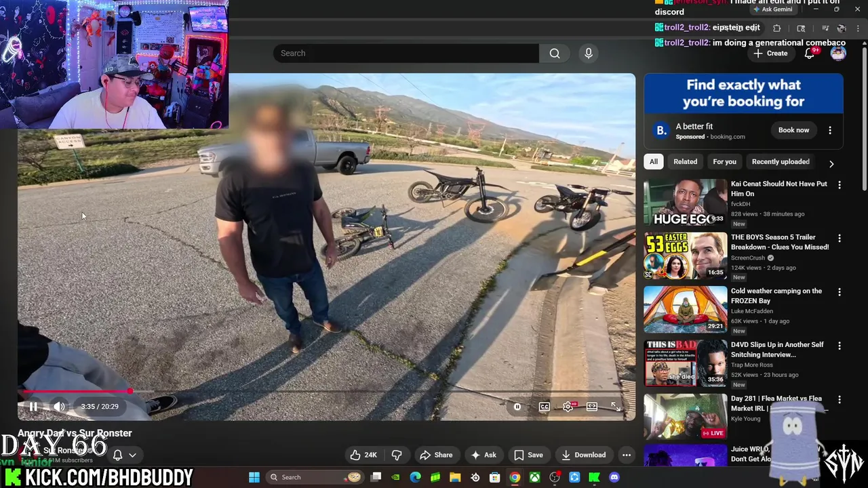This screenshot has height=488, width=868.
Task: Like the video with 24K likes
Action: [364, 455]
